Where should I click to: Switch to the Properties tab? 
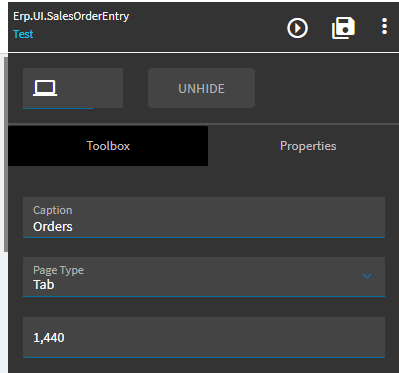coord(308,146)
